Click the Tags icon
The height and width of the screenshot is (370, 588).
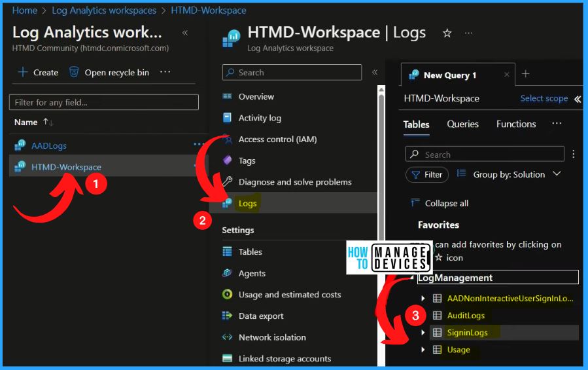227,160
